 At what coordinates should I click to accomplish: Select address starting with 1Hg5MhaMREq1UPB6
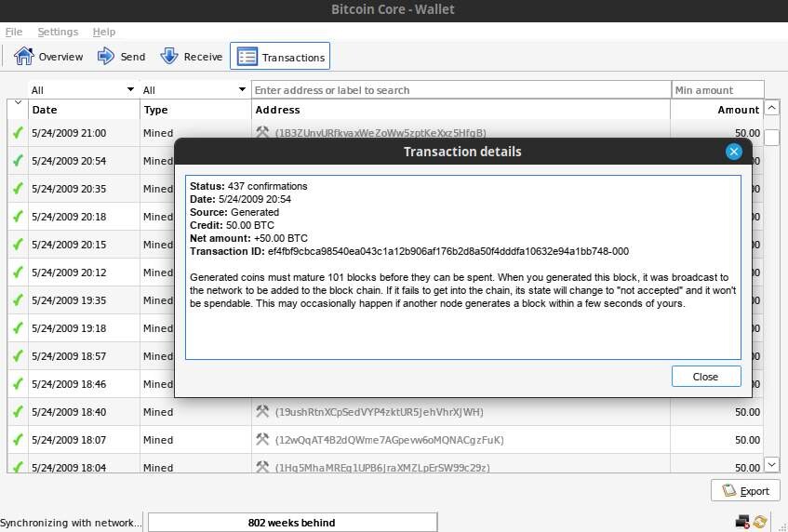coord(382,468)
